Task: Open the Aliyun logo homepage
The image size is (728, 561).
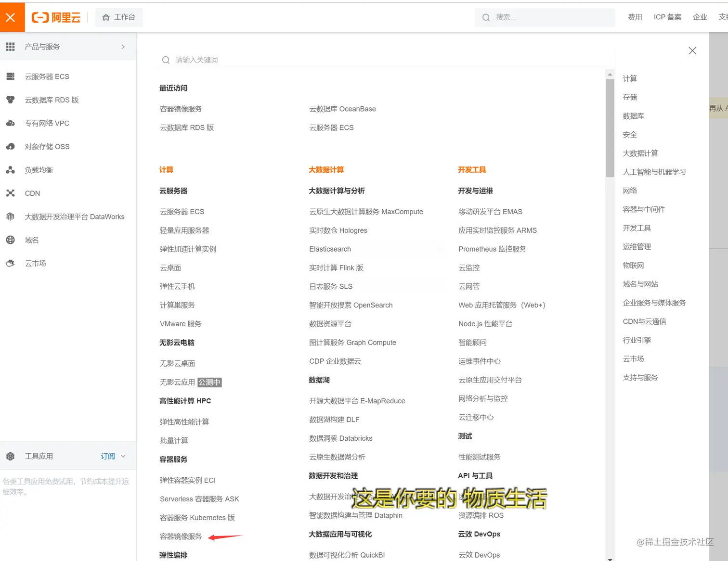Action: [56, 17]
